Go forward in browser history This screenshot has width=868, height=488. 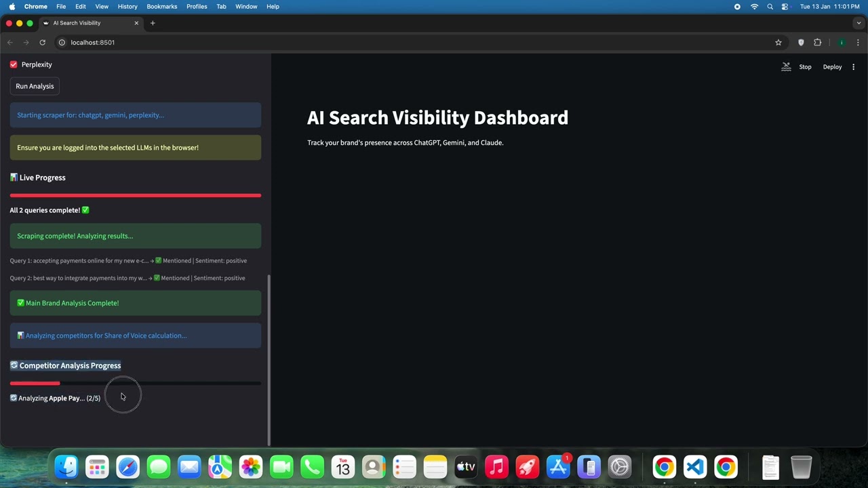[26, 43]
